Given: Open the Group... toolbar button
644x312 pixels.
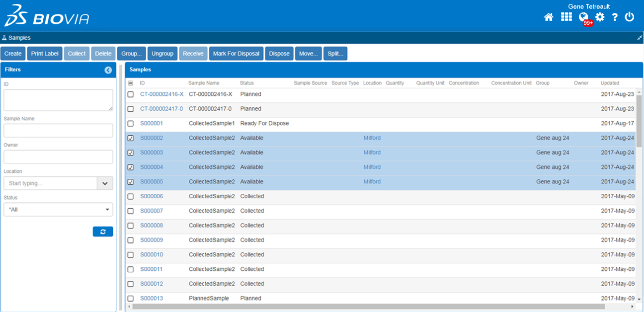Looking at the screenshot, I should (x=132, y=54).
